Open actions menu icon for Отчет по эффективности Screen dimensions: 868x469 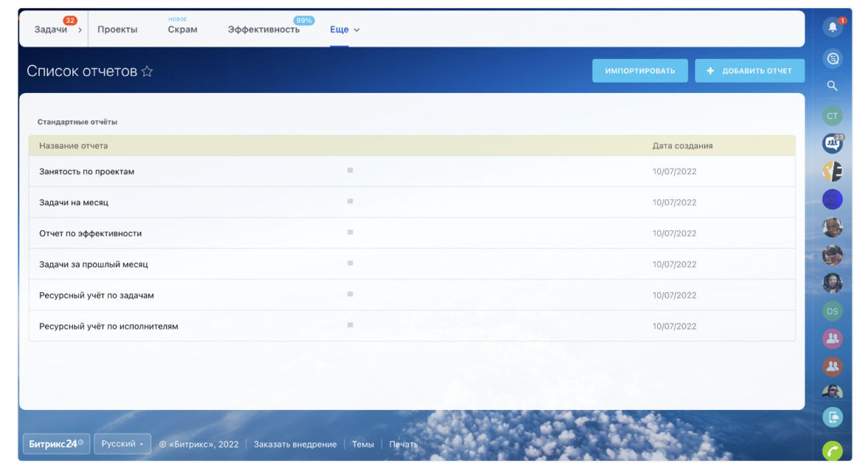click(350, 233)
